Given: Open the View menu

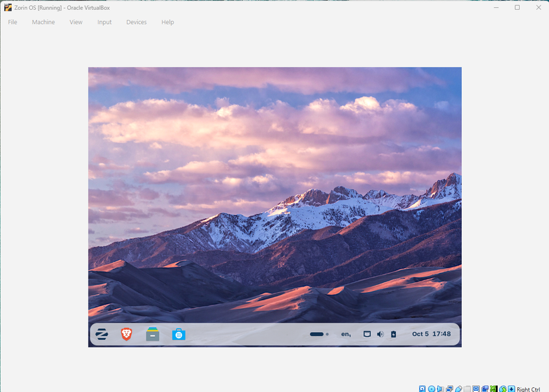Looking at the screenshot, I should (76, 22).
